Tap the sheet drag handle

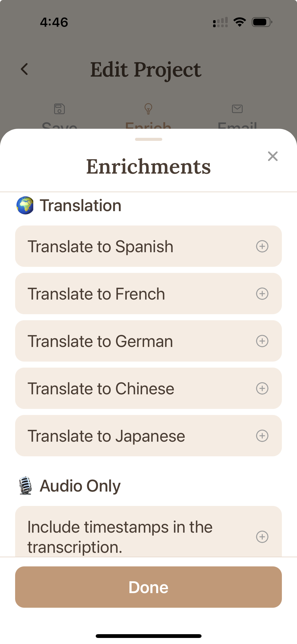(148, 139)
